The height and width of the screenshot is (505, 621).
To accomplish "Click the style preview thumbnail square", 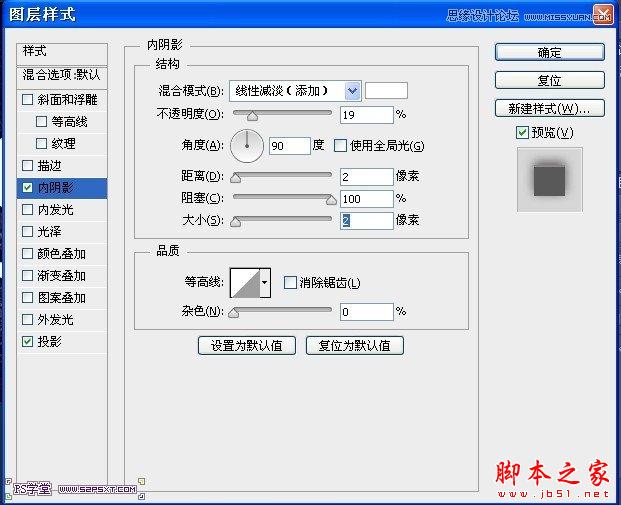I will pos(550,179).
